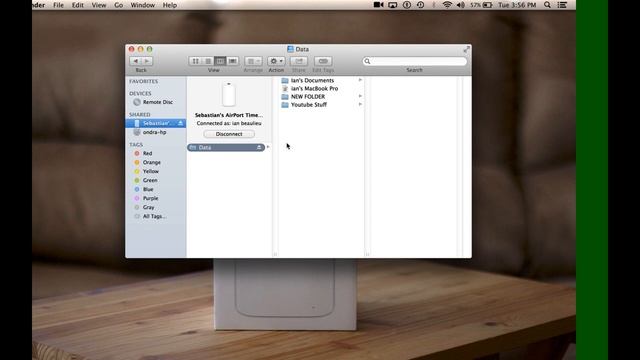Open the AirPlay display menu bar icon
The height and width of the screenshot is (360, 640).
(393, 5)
